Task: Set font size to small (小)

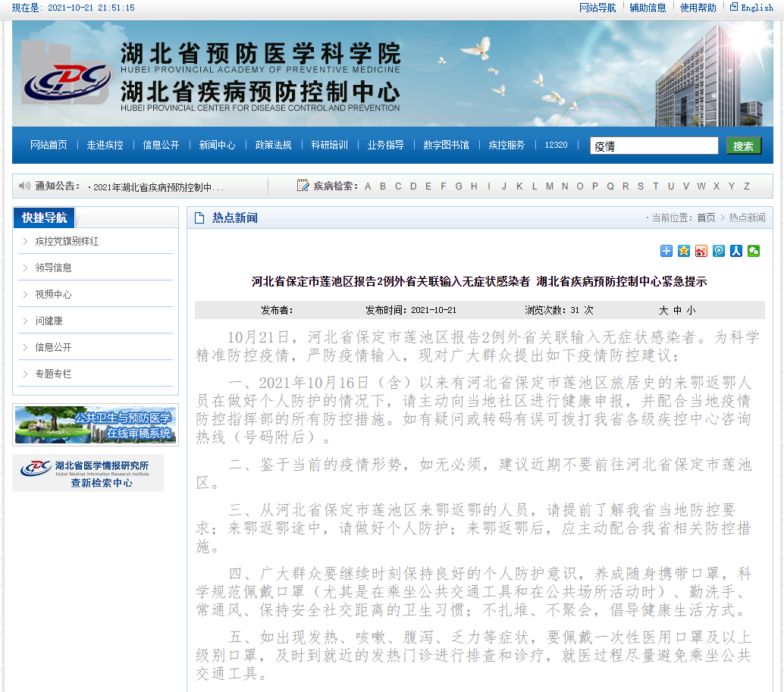Action: pyautogui.click(x=691, y=310)
